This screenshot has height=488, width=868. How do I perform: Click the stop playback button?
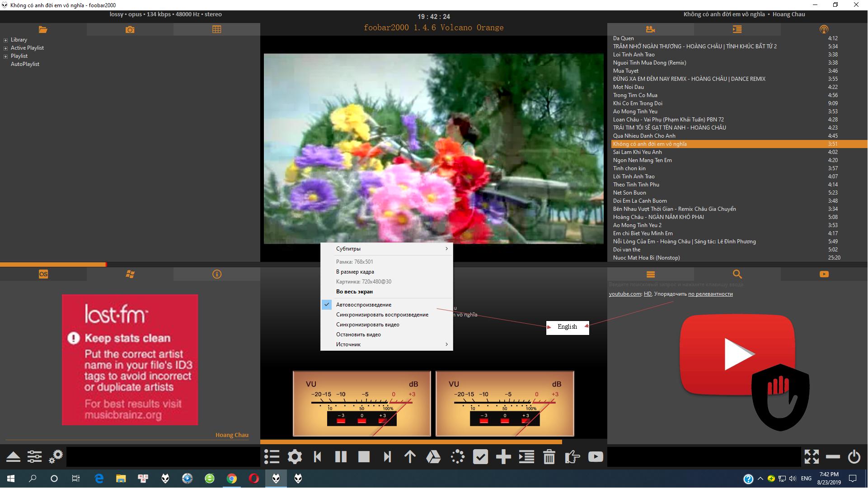point(364,457)
